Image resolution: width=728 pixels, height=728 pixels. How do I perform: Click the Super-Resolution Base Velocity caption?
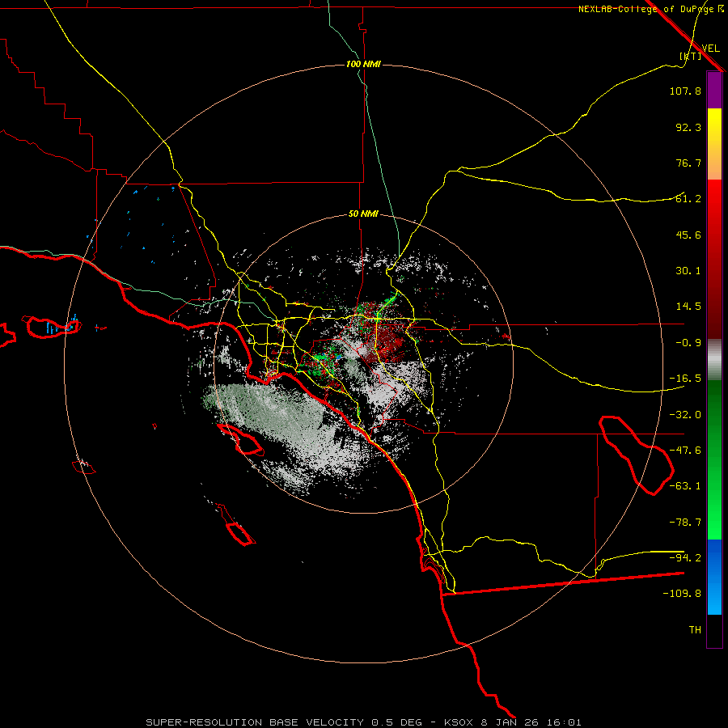[363, 722]
